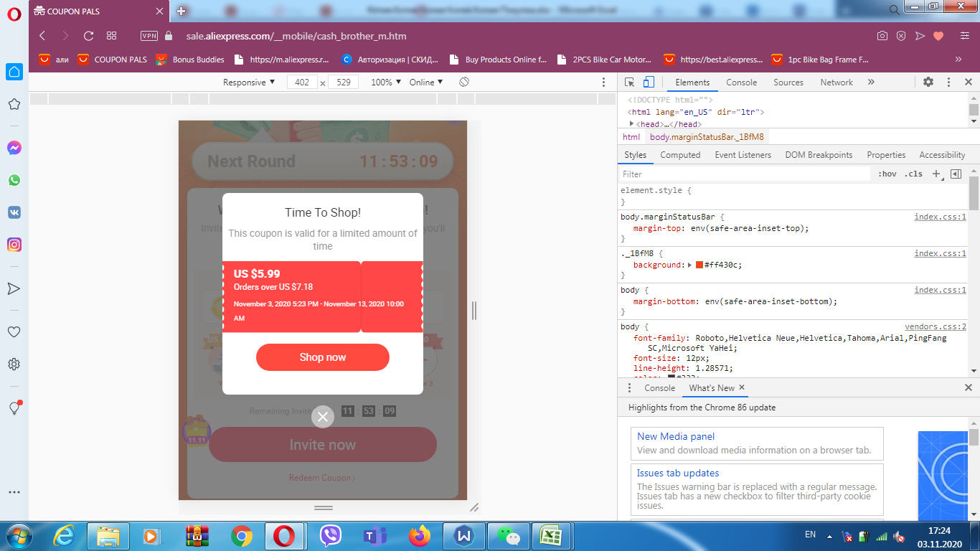Open Online throttling dropdown
This screenshot has height=551, width=980.
click(426, 83)
